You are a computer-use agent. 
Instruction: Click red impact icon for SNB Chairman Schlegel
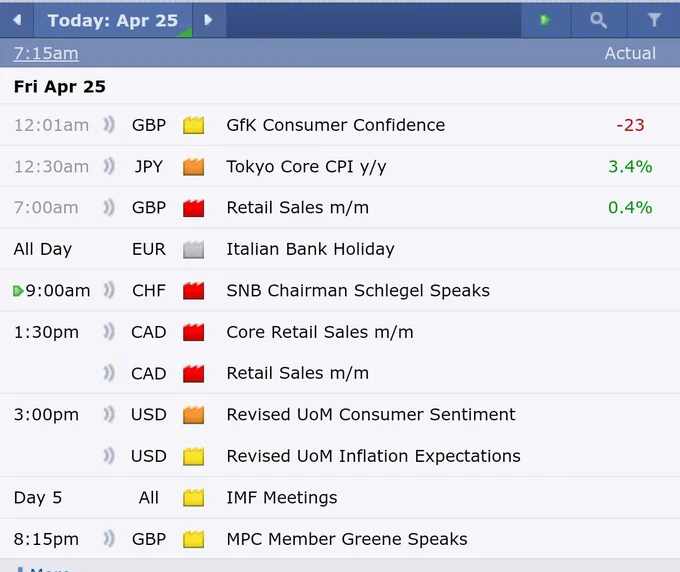point(193,291)
